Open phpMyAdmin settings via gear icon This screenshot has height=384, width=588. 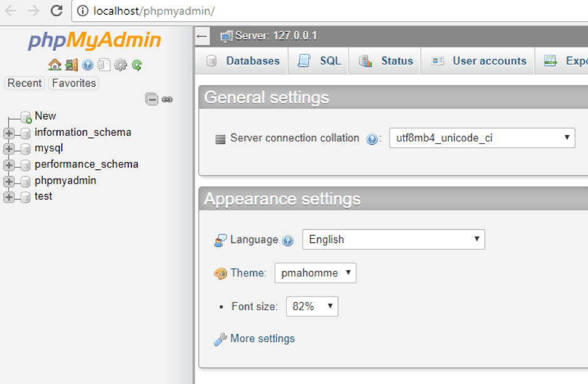click(x=120, y=65)
